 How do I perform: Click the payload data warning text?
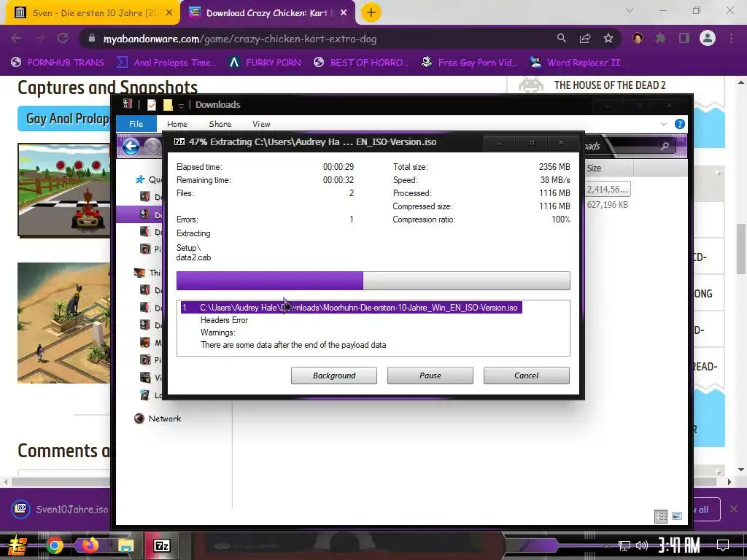click(x=293, y=345)
